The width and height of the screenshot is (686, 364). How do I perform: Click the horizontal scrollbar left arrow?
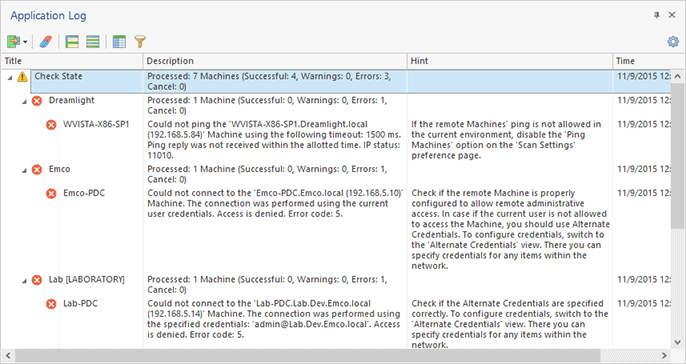pyautogui.click(x=8, y=355)
